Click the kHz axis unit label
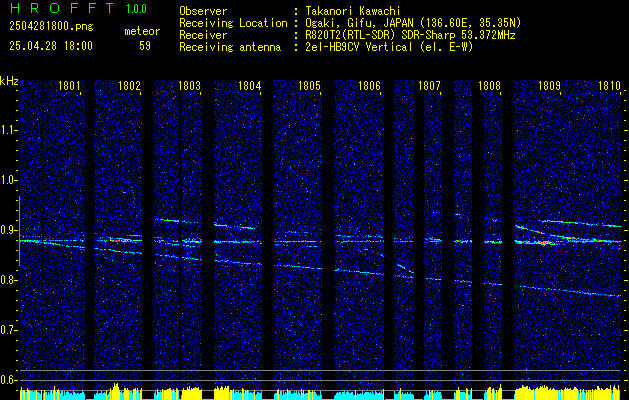 9,81
